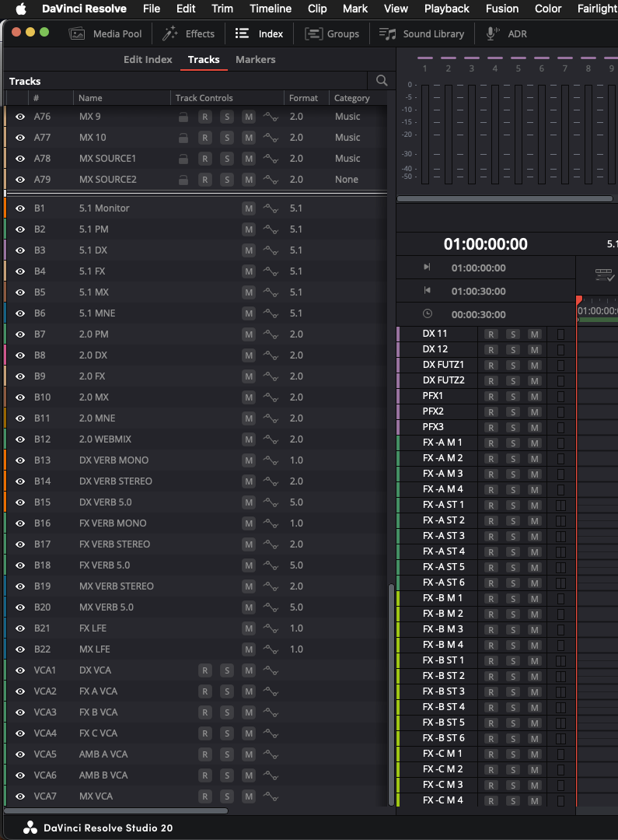Click the 5.0 format cell of MX VERB 5.0
Screen dimensions: 618x840
pyautogui.click(x=296, y=607)
